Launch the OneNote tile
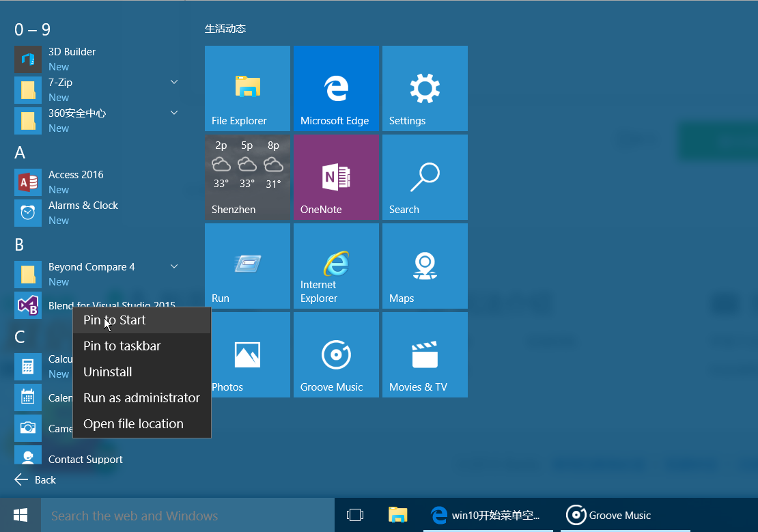This screenshot has width=758, height=532. [x=337, y=177]
